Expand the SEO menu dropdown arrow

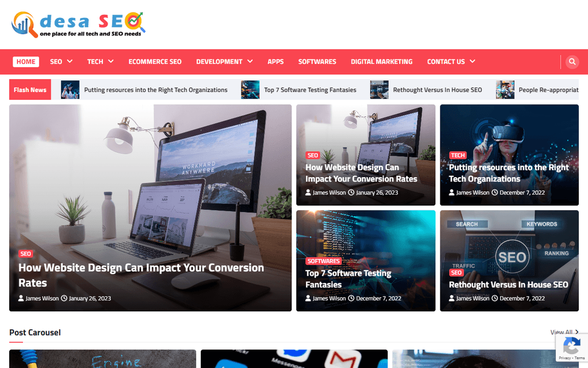point(70,61)
